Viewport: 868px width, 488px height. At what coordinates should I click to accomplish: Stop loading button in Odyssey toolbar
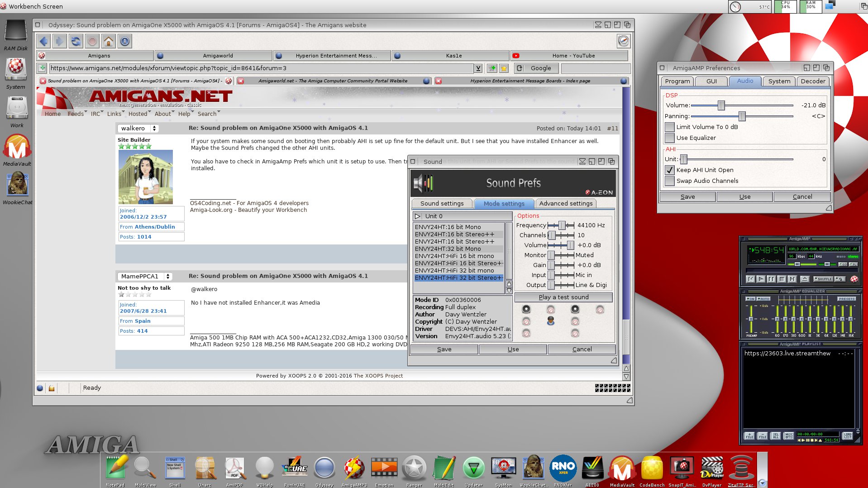(92, 42)
